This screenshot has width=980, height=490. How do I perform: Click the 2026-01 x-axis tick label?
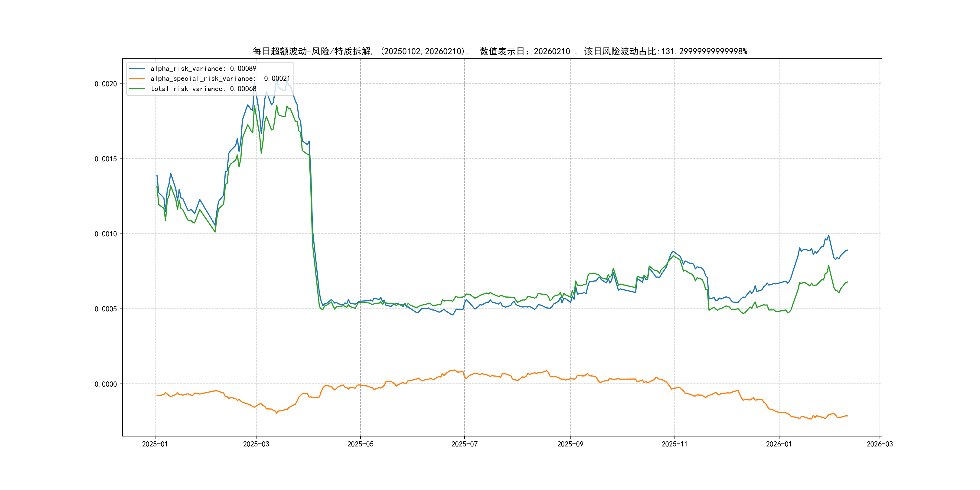click(x=779, y=444)
